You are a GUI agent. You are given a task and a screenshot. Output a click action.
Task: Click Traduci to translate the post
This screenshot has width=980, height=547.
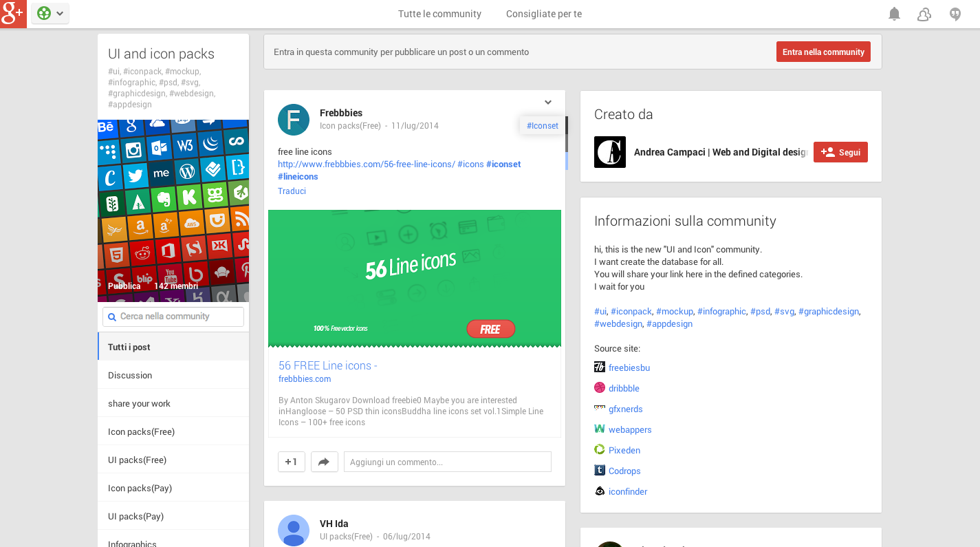[292, 191]
